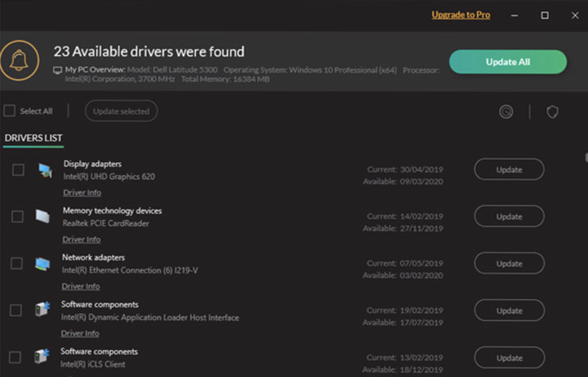Open Driver Info for Intel UHD Graphics 620
The image size is (588, 377).
(x=82, y=192)
